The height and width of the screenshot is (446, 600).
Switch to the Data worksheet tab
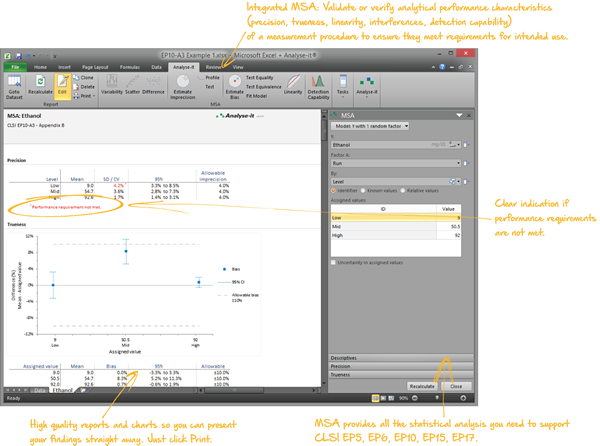[x=39, y=391]
